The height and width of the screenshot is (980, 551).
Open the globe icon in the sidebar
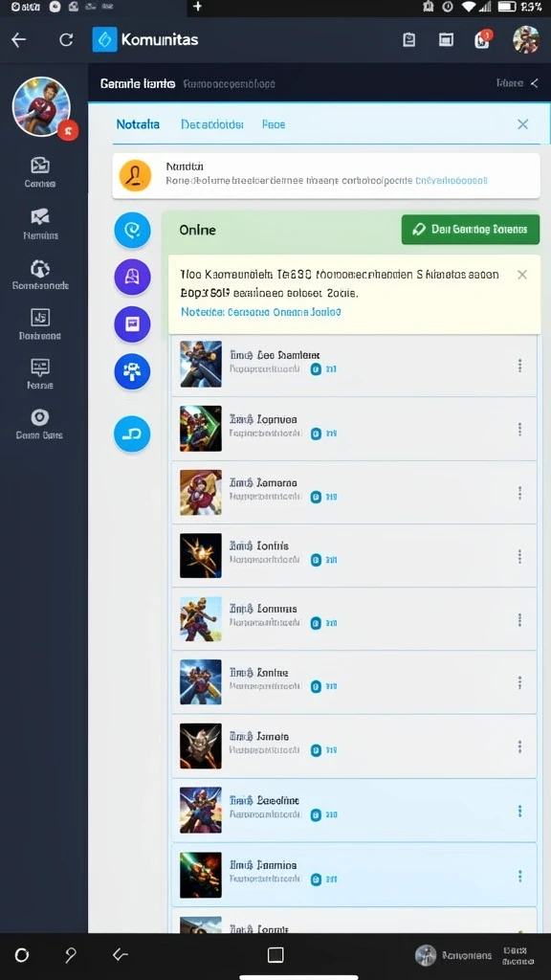40,268
